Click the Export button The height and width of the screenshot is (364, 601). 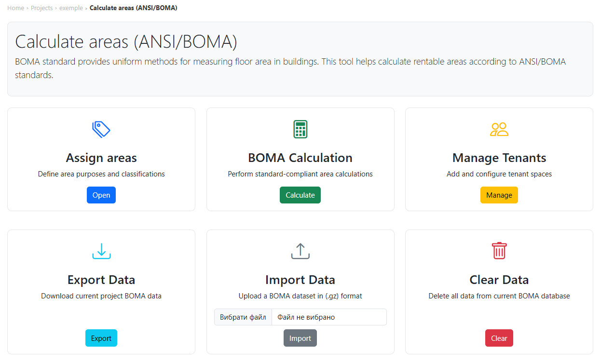(x=101, y=338)
